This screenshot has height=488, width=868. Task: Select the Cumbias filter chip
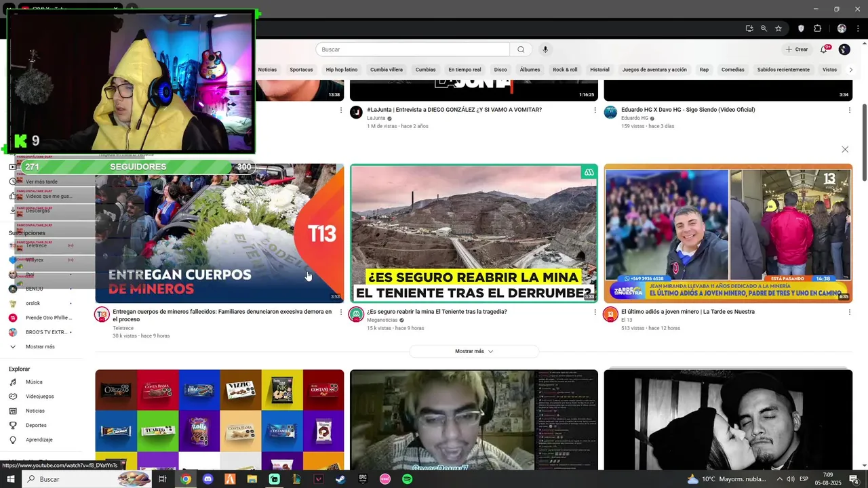point(425,70)
